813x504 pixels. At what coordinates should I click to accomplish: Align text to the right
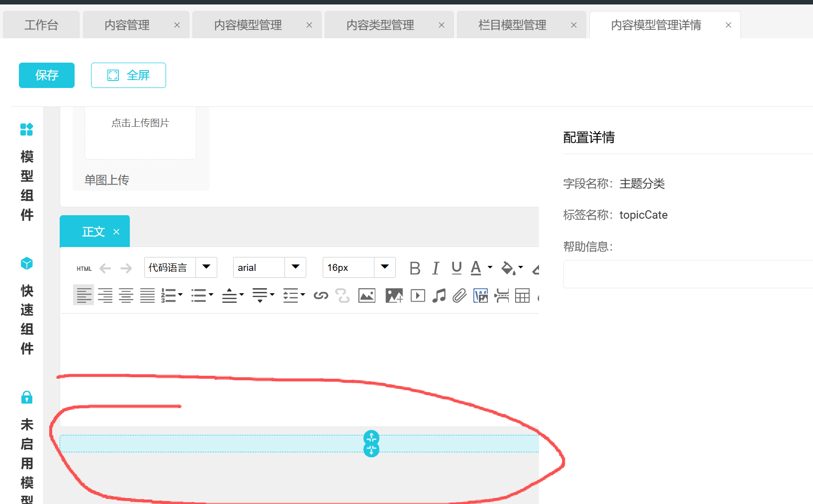[x=105, y=296]
